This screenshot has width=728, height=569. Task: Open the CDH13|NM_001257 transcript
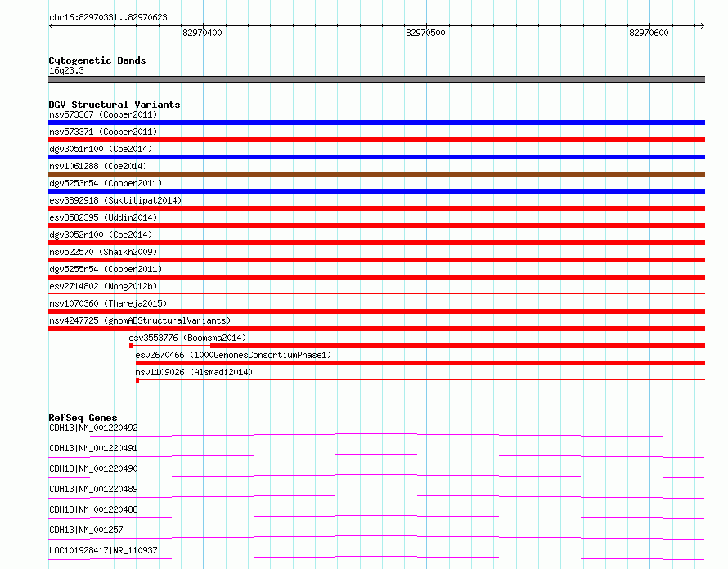pyautogui.click(x=86, y=530)
